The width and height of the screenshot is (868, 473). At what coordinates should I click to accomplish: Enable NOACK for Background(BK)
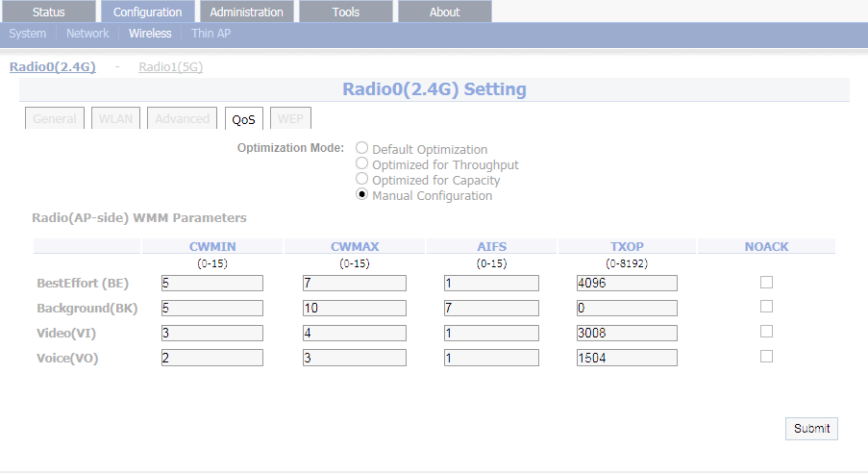coord(766,307)
